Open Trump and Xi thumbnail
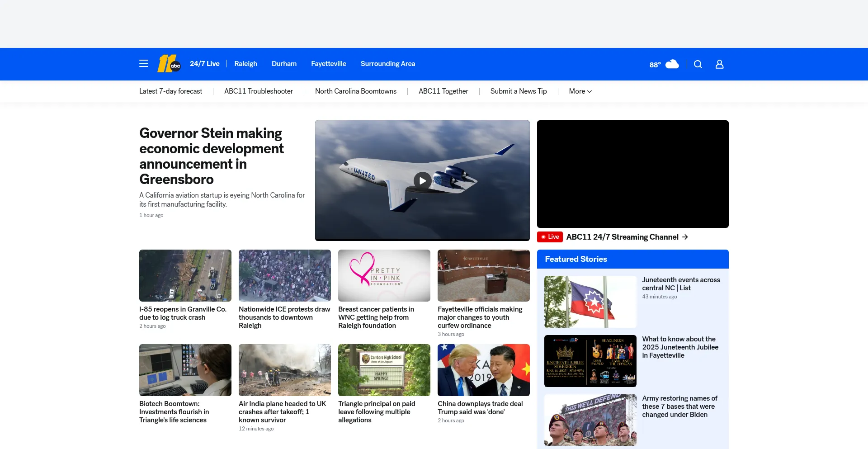 [x=484, y=370]
